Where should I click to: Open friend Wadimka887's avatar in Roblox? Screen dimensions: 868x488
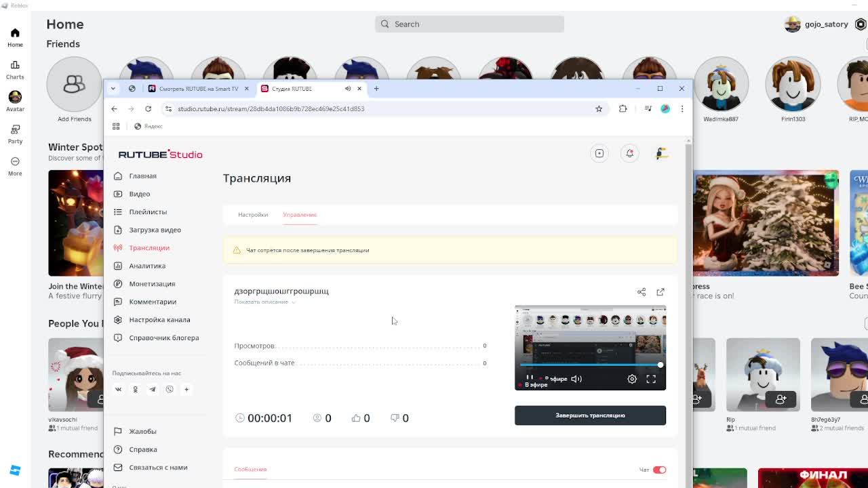pos(721,84)
